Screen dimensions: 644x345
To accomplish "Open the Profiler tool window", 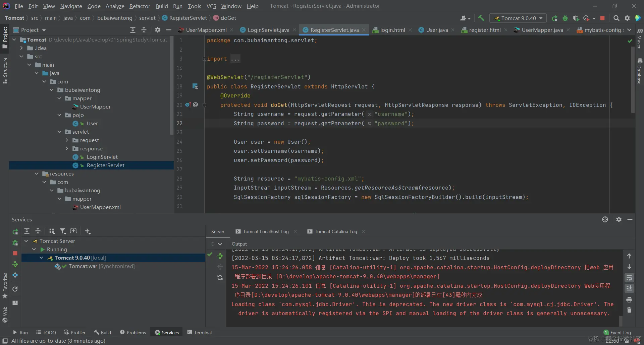I will click(x=74, y=333).
